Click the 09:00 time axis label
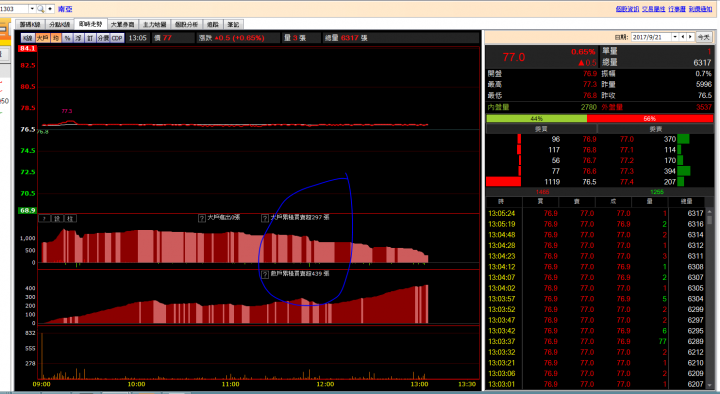Image resolution: width=720 pixels, height=394 pixels. point(41,384)
